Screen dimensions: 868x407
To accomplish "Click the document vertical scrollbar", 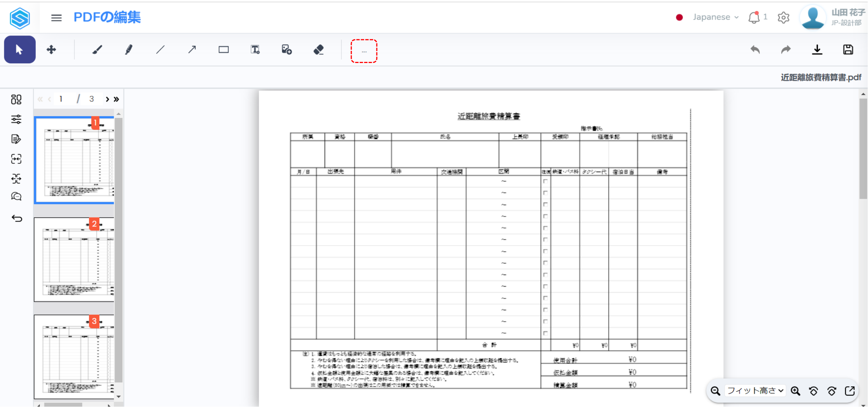I will (x=863, y=148).
